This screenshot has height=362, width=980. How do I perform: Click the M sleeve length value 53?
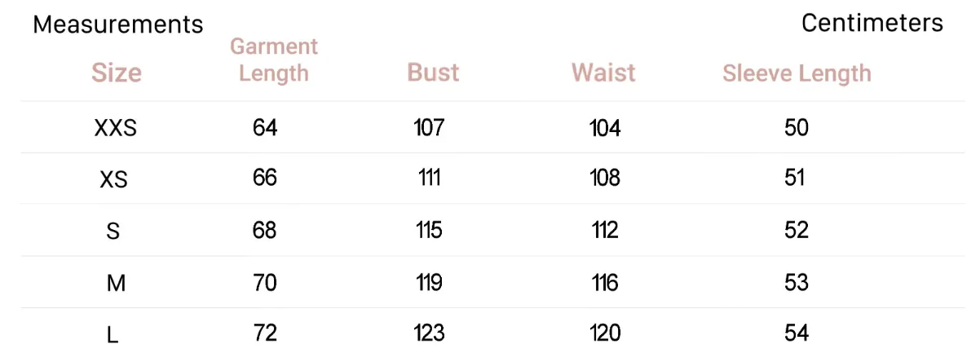point(797,283)
